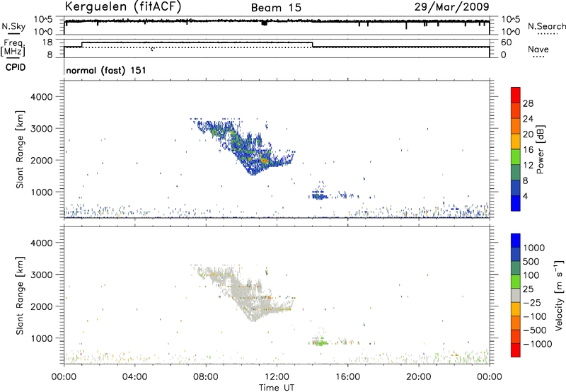Click the bright blue bottom Power colorbar segment
566x392 pixels.
pyautogui.click(x=516, y=203)
